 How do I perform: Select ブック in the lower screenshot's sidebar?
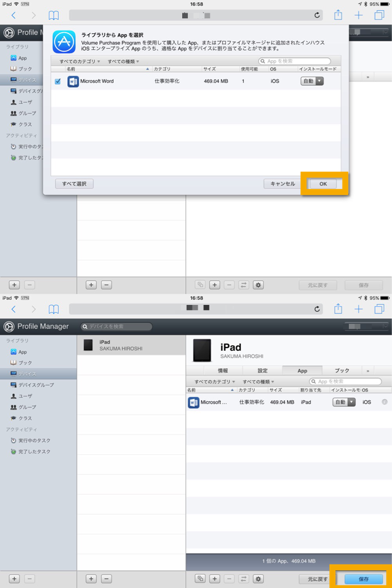(x=39, y=363)
